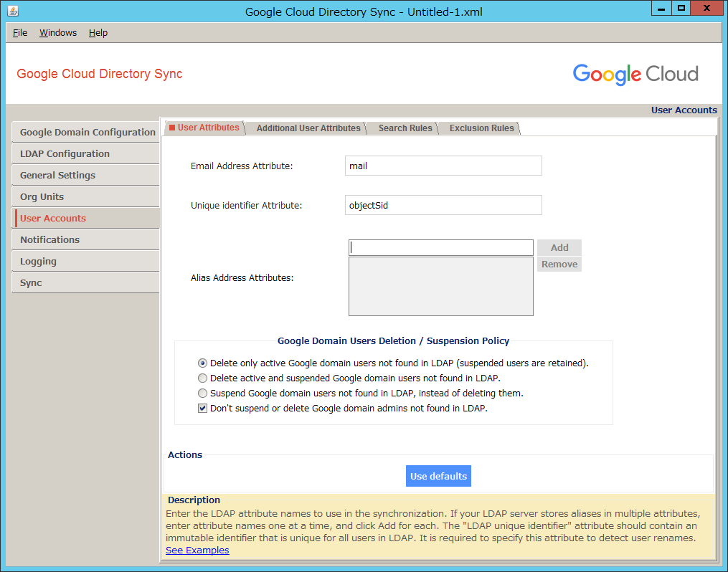Image resolution: width=728 pixels, height=572 pixels.
Task: Click the Alias Address Attributes label
Action: (x=242, y=278)
